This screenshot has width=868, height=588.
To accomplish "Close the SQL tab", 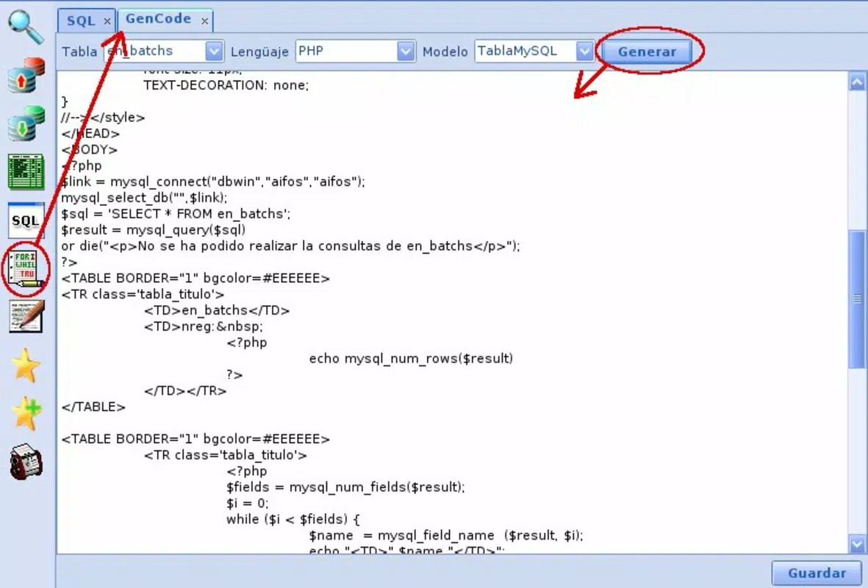I will [x=107, y=21].
